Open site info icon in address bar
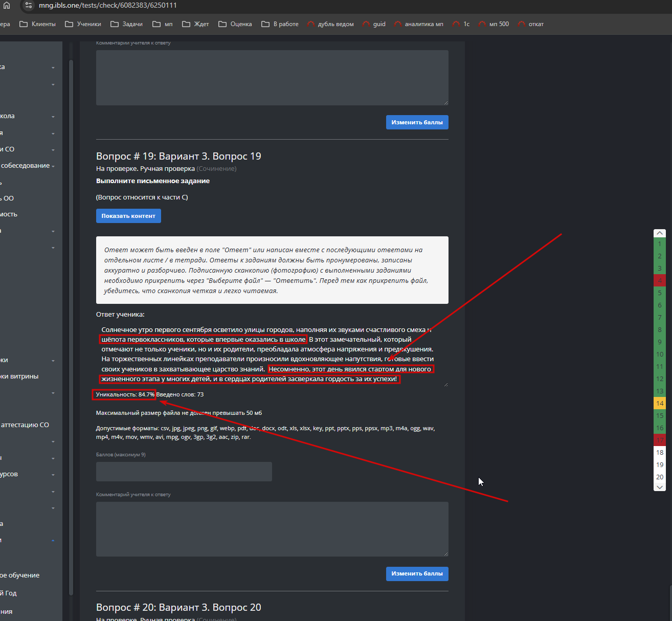The width and height of the screenshot is (672, 621). [29, 5]
